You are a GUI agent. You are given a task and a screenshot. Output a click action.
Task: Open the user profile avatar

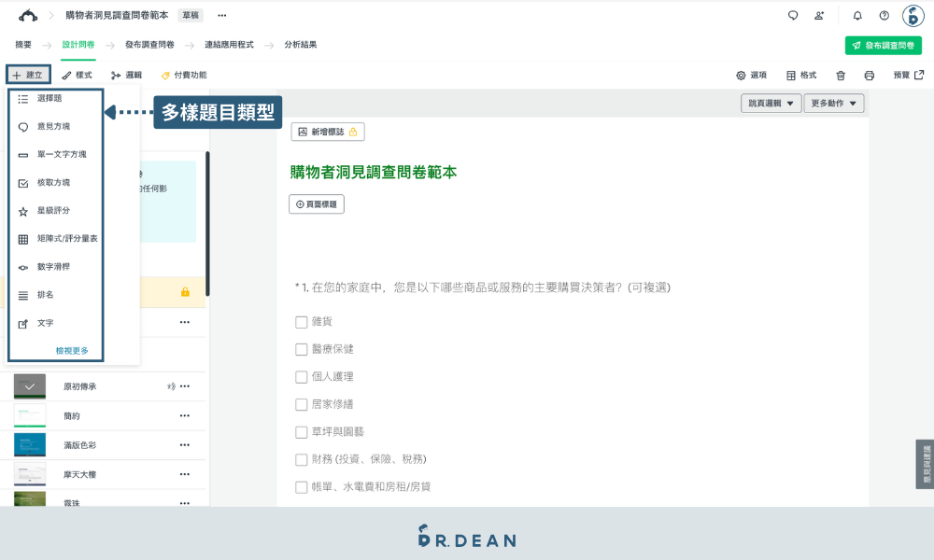coord(913,16)
